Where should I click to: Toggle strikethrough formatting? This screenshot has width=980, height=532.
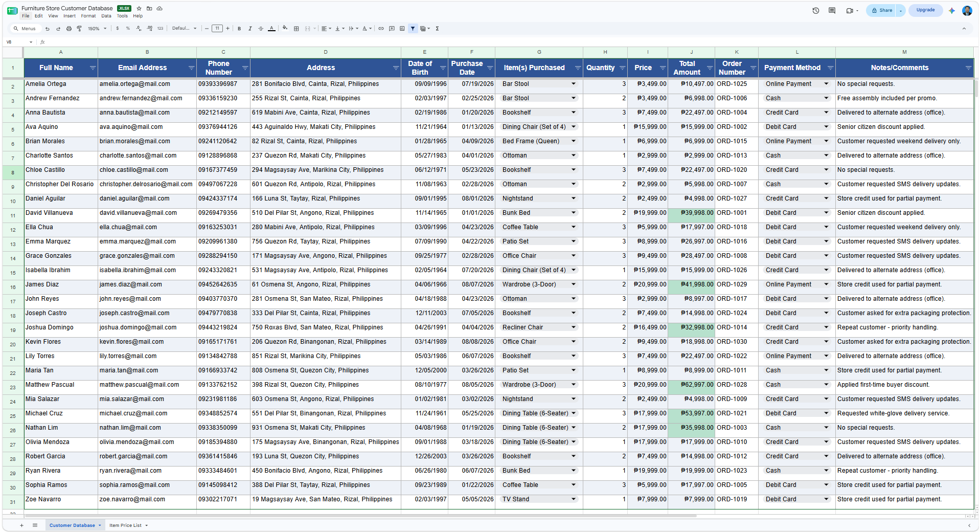tap(261, 29)
